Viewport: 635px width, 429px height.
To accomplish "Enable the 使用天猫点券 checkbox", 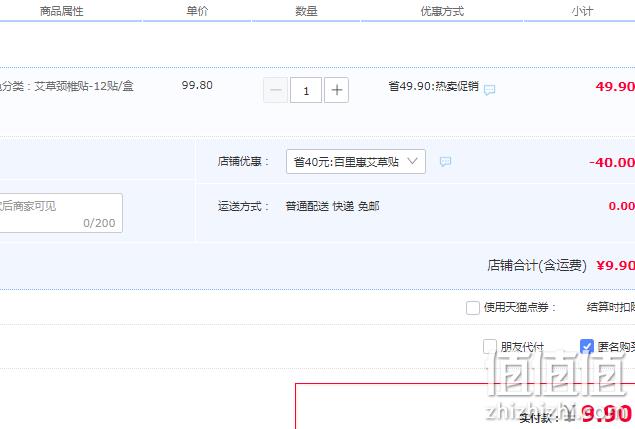I will pyautogui.click(x=473, y=307).
